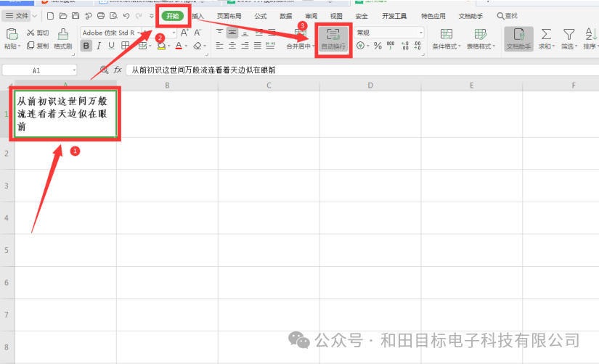Apply percent style

pyautogui.click(x=378, y=46)
